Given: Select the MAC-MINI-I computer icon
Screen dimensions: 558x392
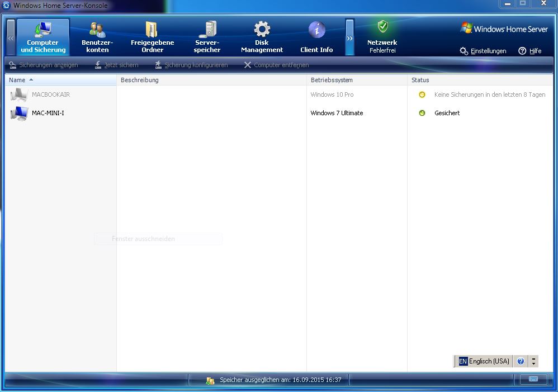Looking at the screenshot, I should coord(19,113).
